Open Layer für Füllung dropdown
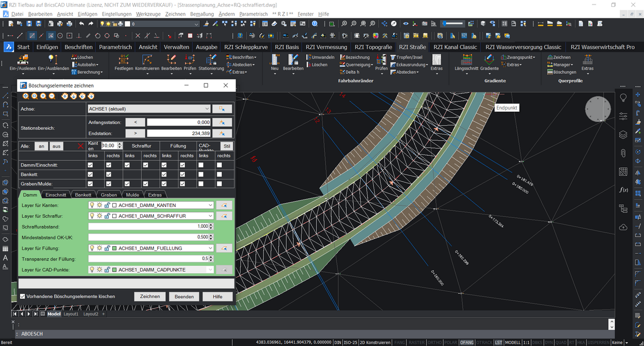The width and height of the screenshot is (644, 346). [151, 248]
